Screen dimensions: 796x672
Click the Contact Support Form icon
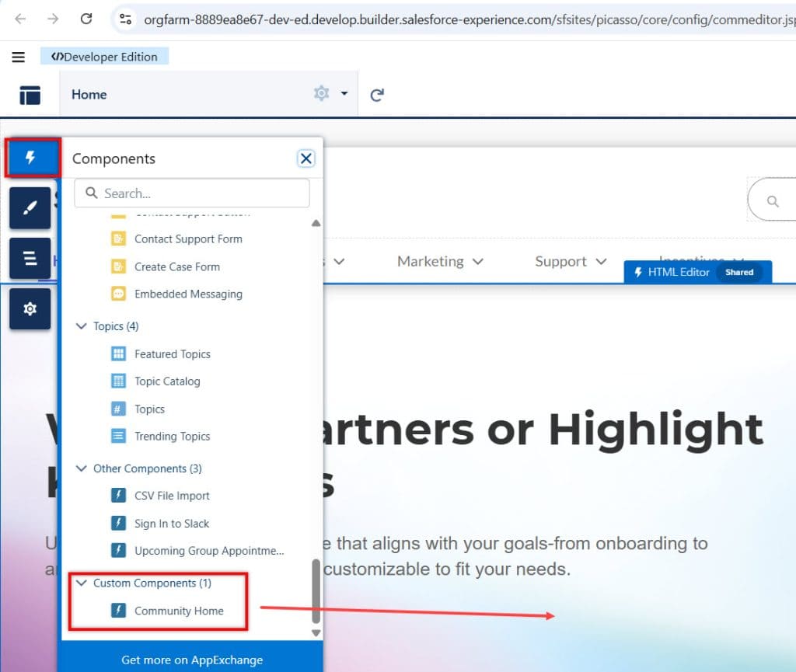pyautogui.click(x=118, y=239)
